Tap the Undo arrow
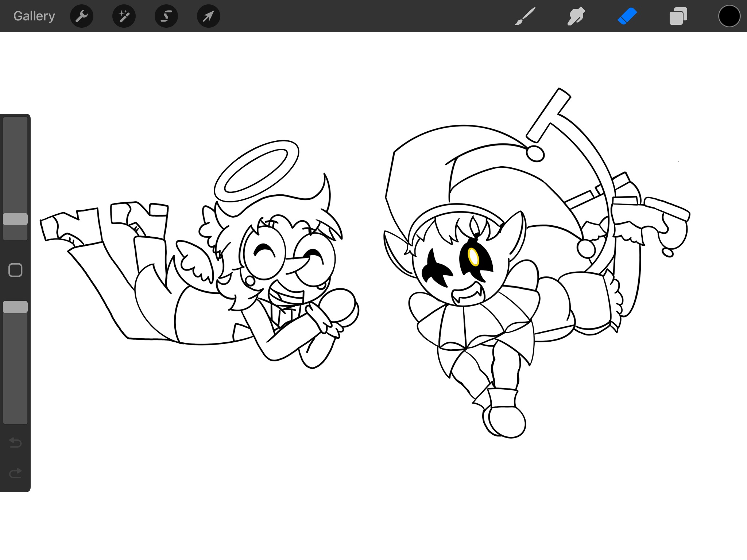Image resolution: width=747 pixels, height=560 pixels. 15,443
